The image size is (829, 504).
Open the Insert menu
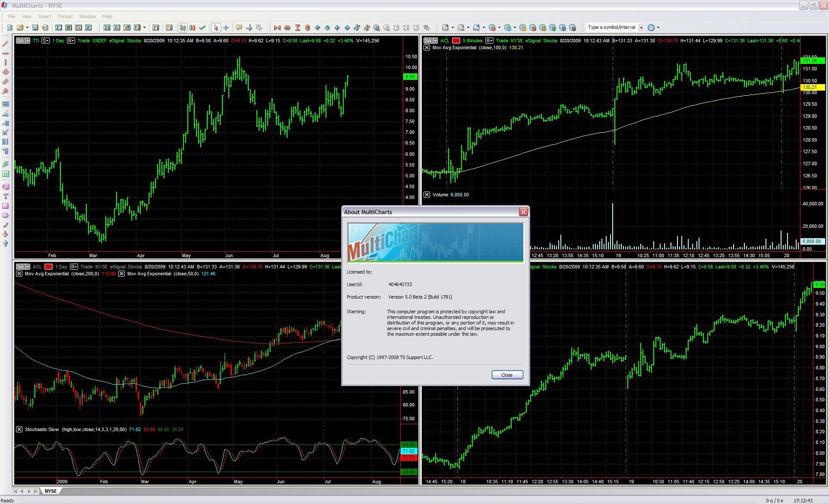click(44, 16)
